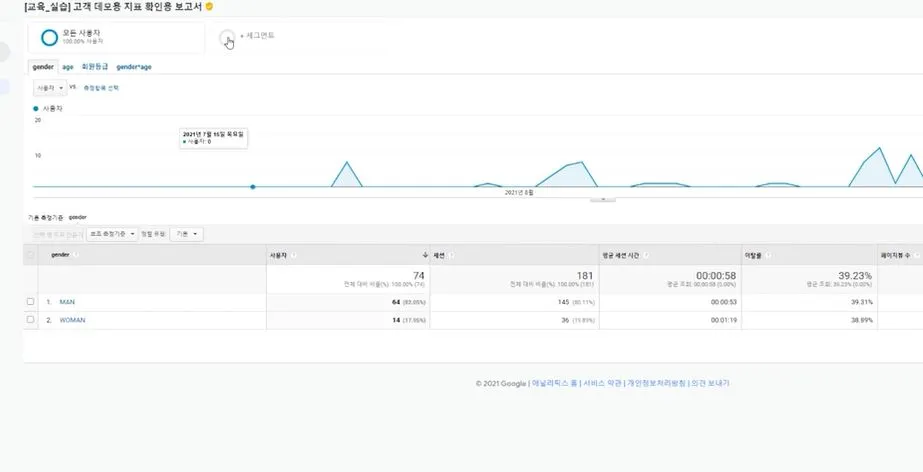Open the 개인정보처리방침 footer link
This screenshot has height=472, width=923.
656,383
